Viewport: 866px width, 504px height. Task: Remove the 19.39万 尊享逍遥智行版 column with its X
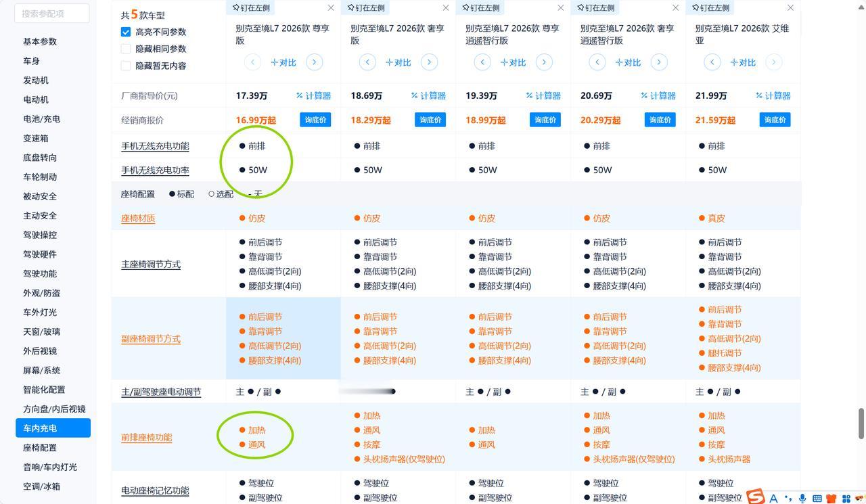point(561,7)
